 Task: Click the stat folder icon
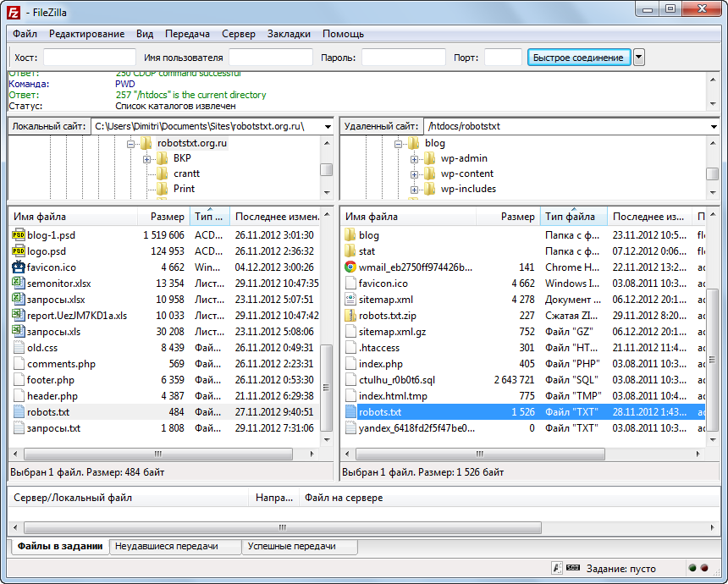coord(350,251)
